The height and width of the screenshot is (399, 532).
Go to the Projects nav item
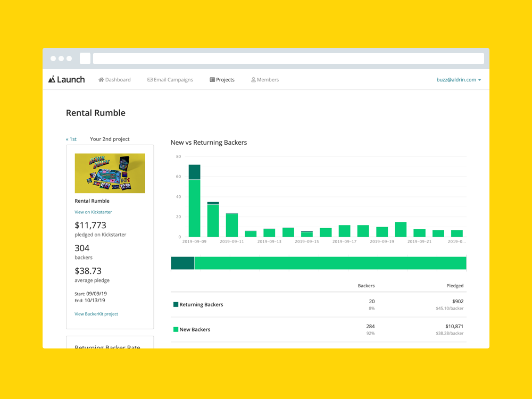(222, 80)
